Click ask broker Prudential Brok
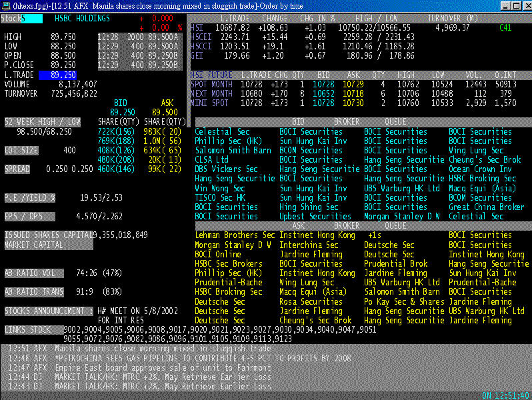 coord(395,263)
